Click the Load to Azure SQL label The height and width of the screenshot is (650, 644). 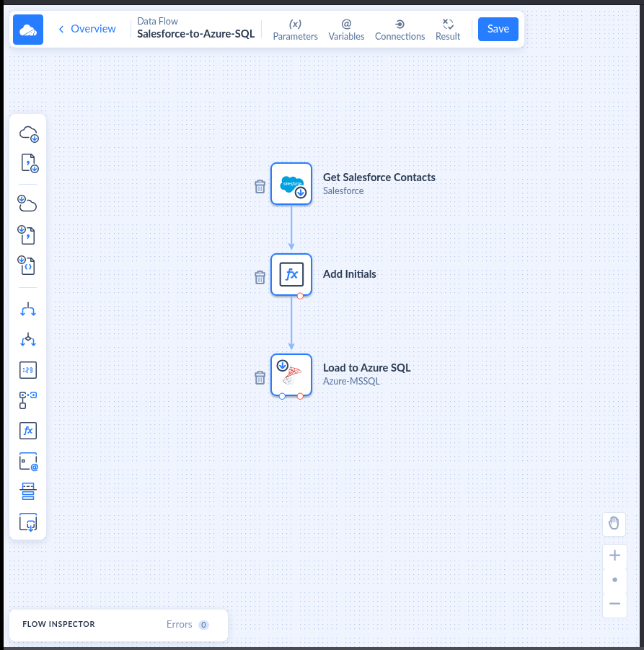coord(367,368)
